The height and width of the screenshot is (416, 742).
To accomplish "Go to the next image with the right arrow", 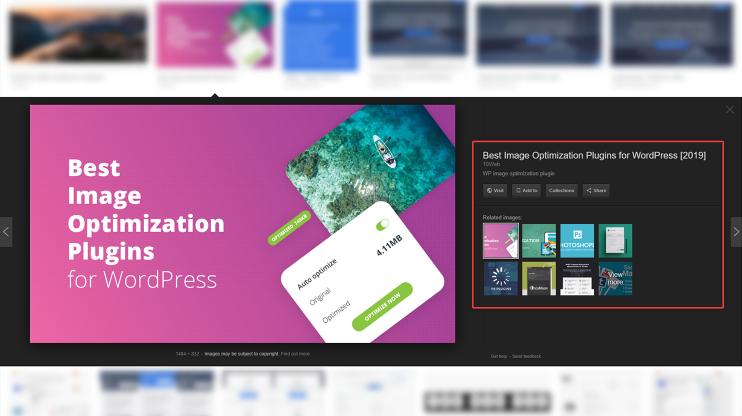I will point(736,232).
